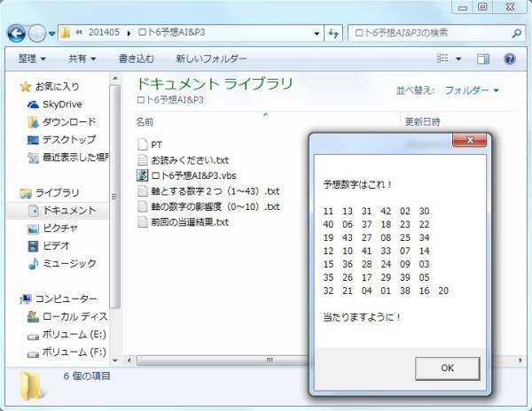This screenshot has height=411, width=532.
Task: Click the folder icon in address bar
Action: click(65, 33)
